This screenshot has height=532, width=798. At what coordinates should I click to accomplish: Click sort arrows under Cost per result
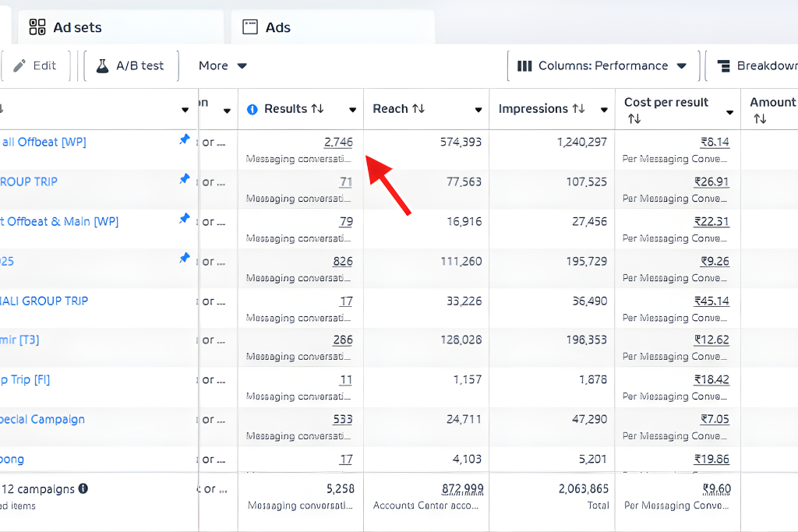coord(634,119)
